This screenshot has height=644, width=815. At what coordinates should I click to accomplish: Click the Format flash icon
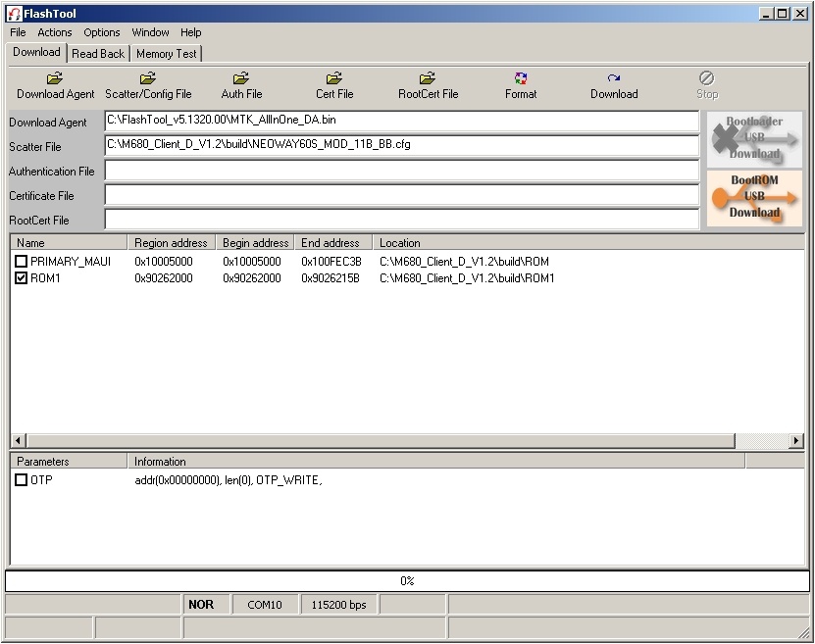(x=520, y=85)
